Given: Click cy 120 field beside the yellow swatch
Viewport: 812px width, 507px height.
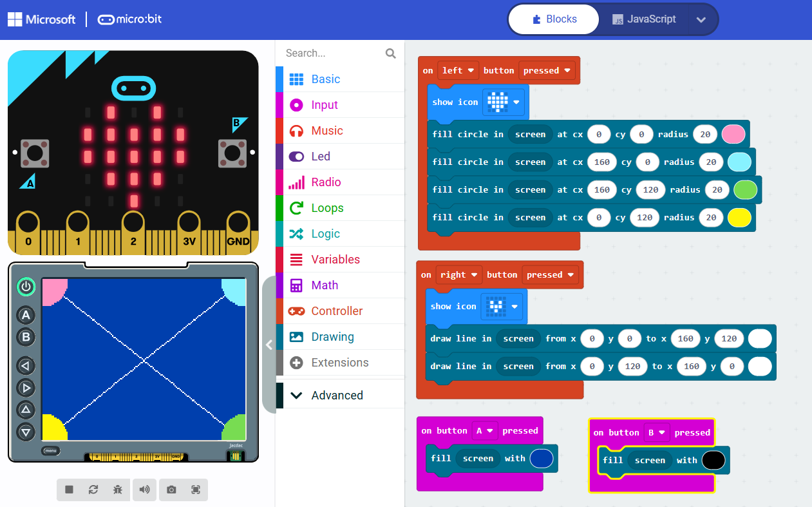Looking at the screenshot, I should [x=645, y=217].
